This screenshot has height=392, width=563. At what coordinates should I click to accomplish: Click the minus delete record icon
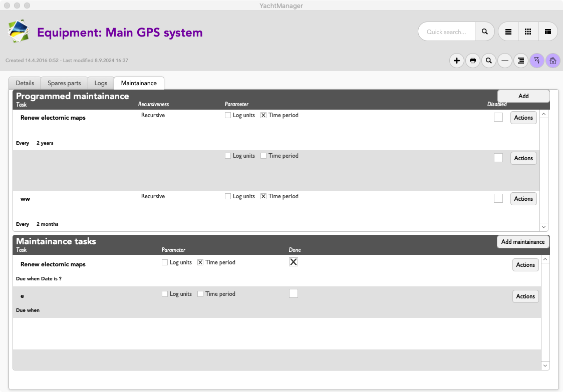(505, 61)
